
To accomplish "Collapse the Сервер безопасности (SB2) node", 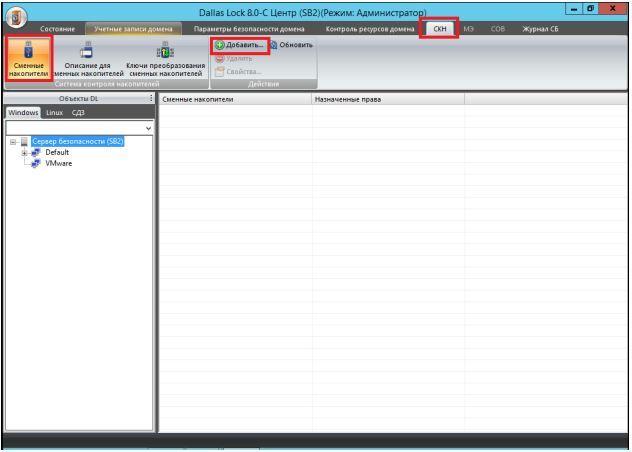I will click(13, 142).
